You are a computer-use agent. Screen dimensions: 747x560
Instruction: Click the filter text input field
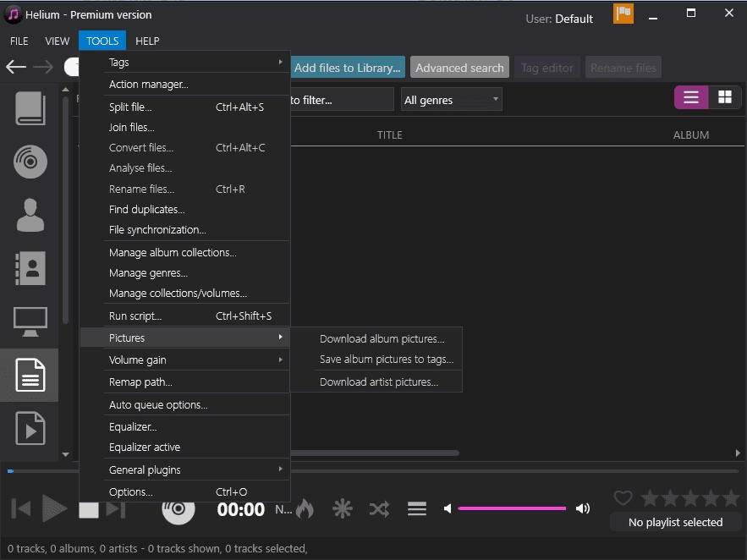[342, 100]
